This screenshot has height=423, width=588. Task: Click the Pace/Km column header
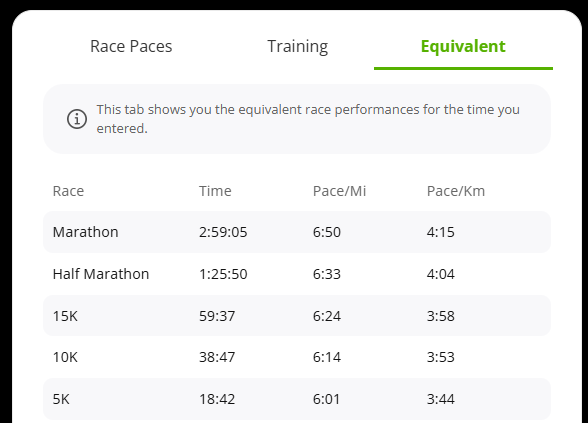[x=456, y=191]
